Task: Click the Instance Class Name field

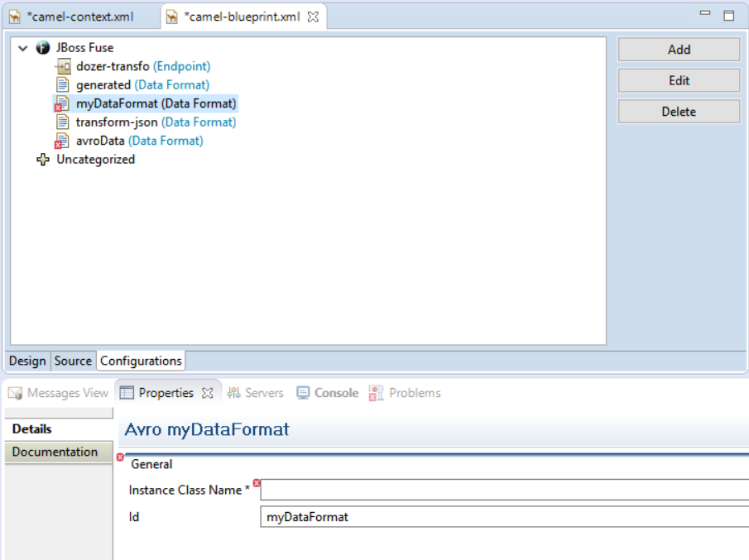Action: point(503,490)
